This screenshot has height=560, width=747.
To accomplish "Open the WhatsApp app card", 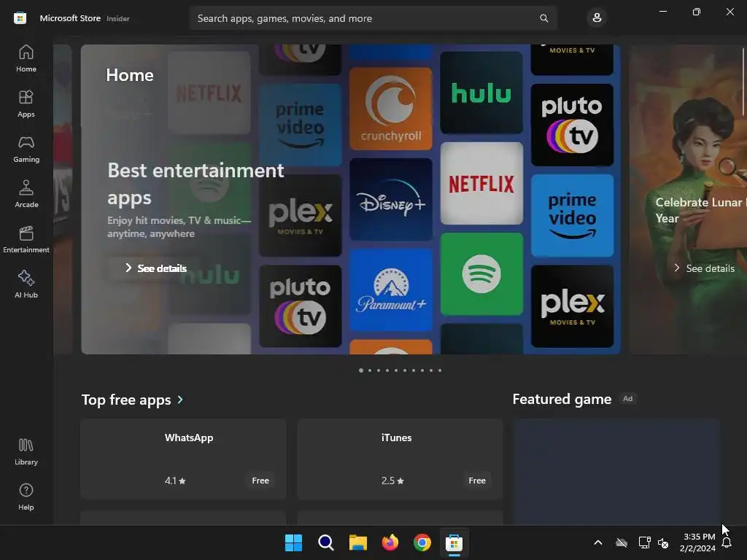I will pos(183,459).
